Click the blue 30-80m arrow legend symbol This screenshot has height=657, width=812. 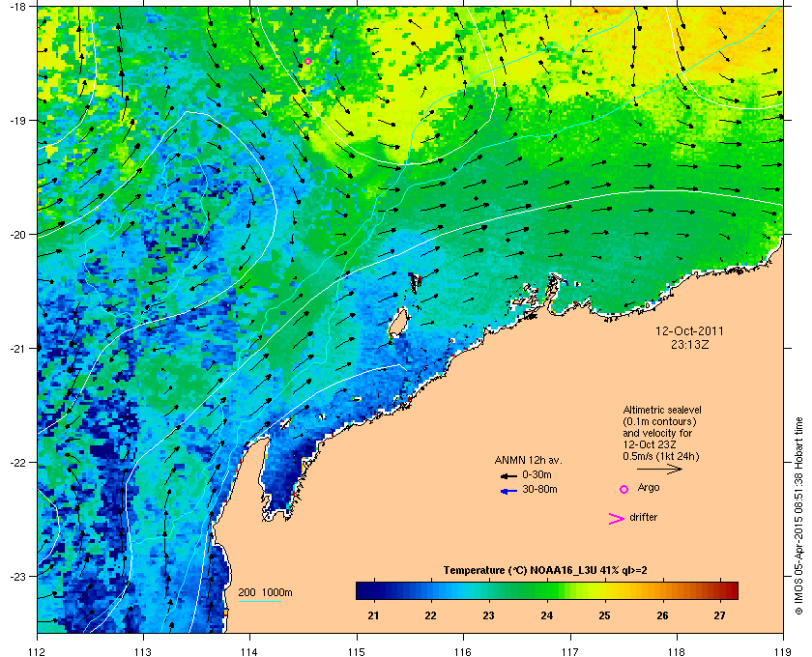(508, 491)
